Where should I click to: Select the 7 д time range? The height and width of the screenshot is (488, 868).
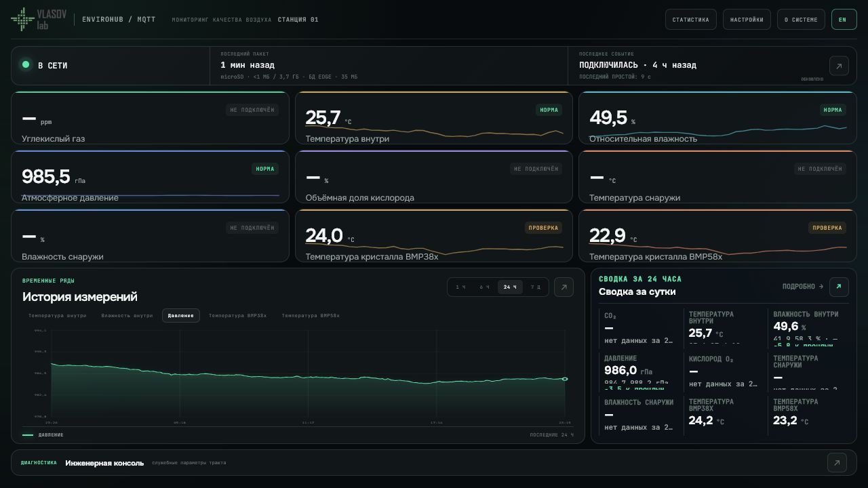point(535,287)
